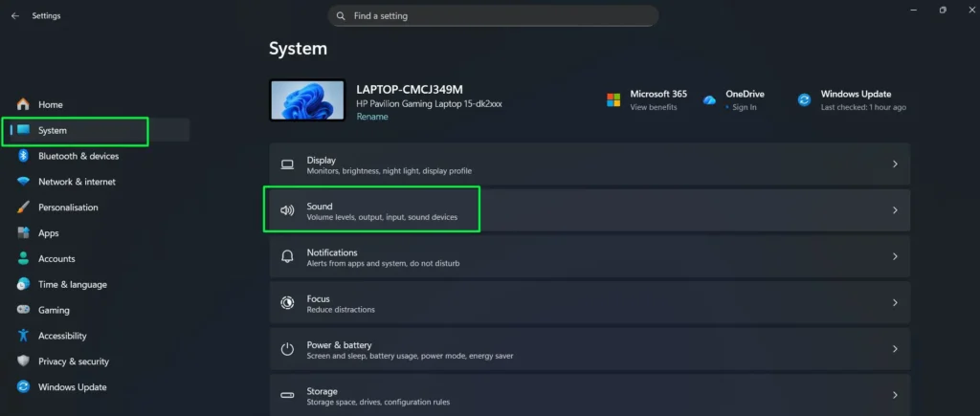Click the Display monitor icon
Image resolution: width=980 pixels, height=416 pixels.
[x=287, y=164]
